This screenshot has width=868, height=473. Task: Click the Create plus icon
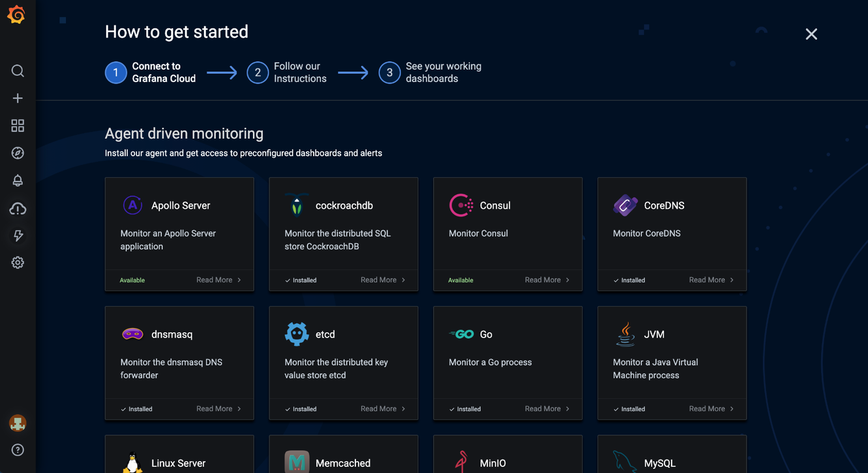point(18,98)
